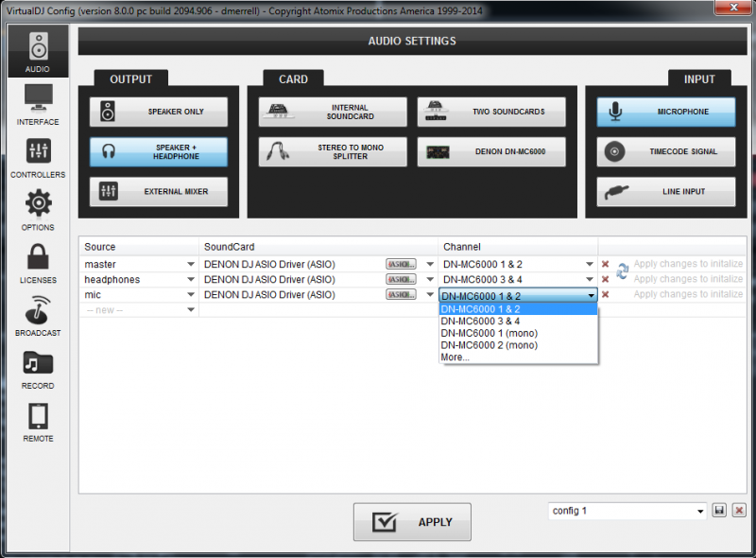Open the config 1 preset dropdown
The height and width of the screenshot is (558, 756).
pyautogui.click(x=700, y=511)
